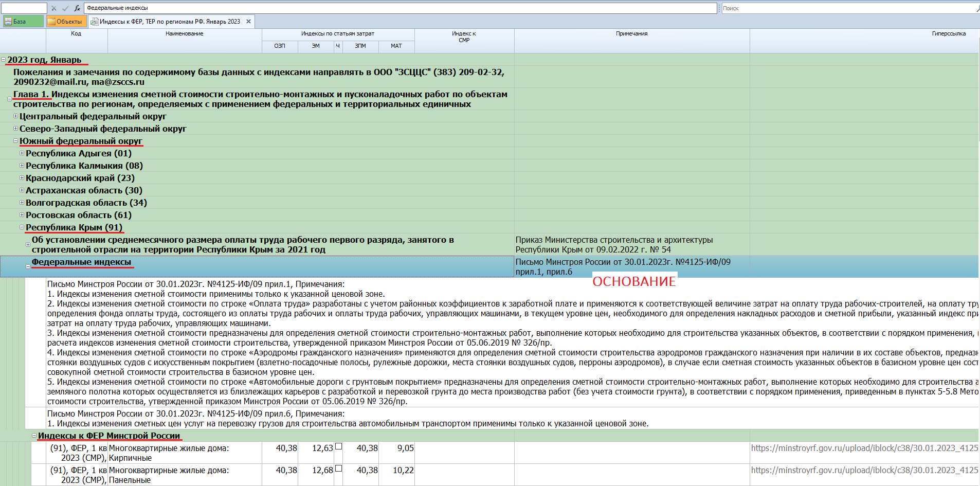The width and height of the screenshot is (980, 486).
Task: Select the 'Индексы к ФЕР Минстроя России' label
Action: tap(109, 436)
